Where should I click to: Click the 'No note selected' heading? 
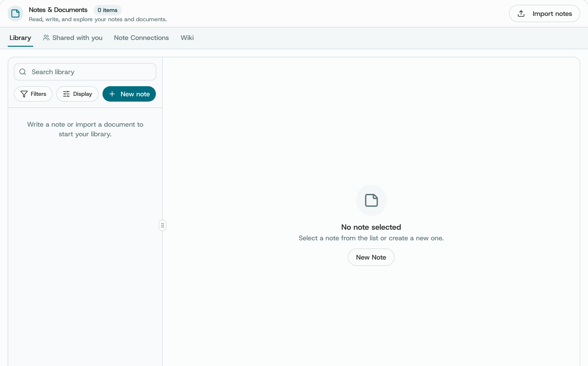pyautogui.click(x=371, y=227)
